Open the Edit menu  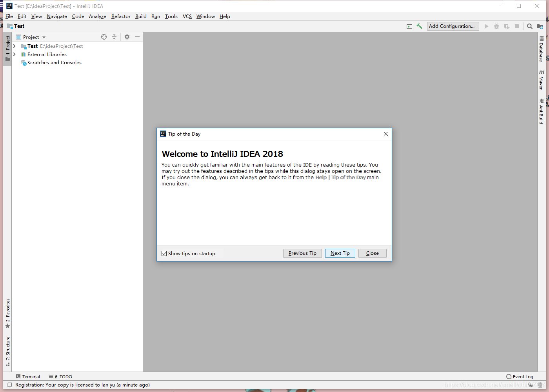click(22, 16)
